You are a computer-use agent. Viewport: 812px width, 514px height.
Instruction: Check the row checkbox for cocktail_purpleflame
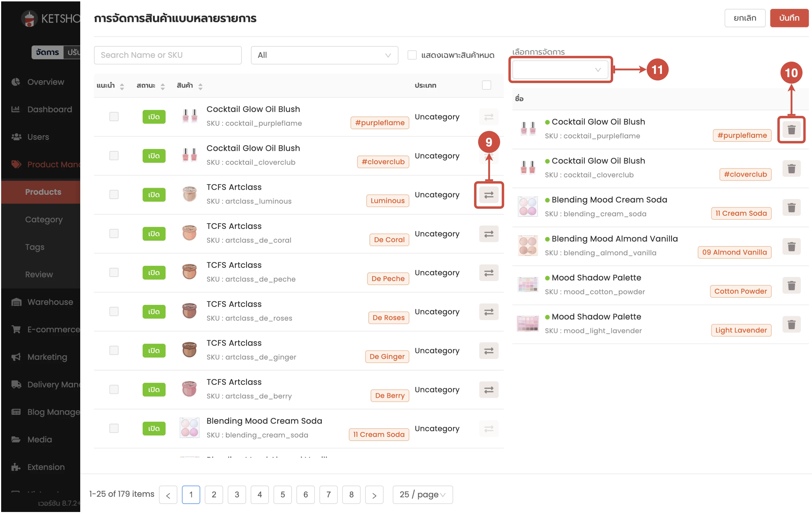[x=114, y=116]
